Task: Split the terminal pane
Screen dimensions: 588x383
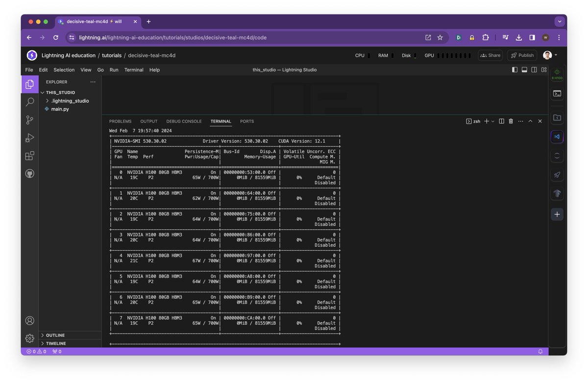Action: point(501,121)
